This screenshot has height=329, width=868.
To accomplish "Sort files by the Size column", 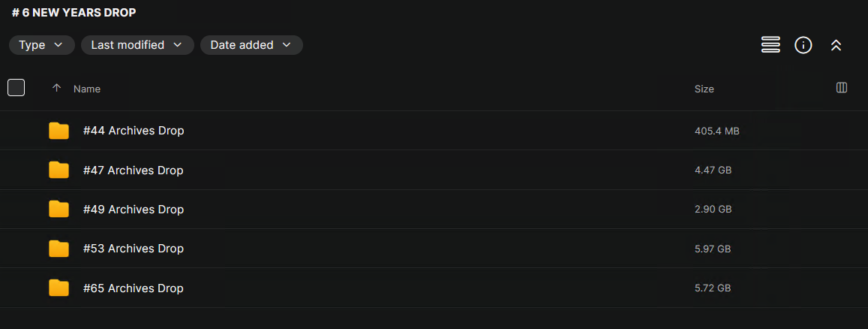I will (704, 89).
